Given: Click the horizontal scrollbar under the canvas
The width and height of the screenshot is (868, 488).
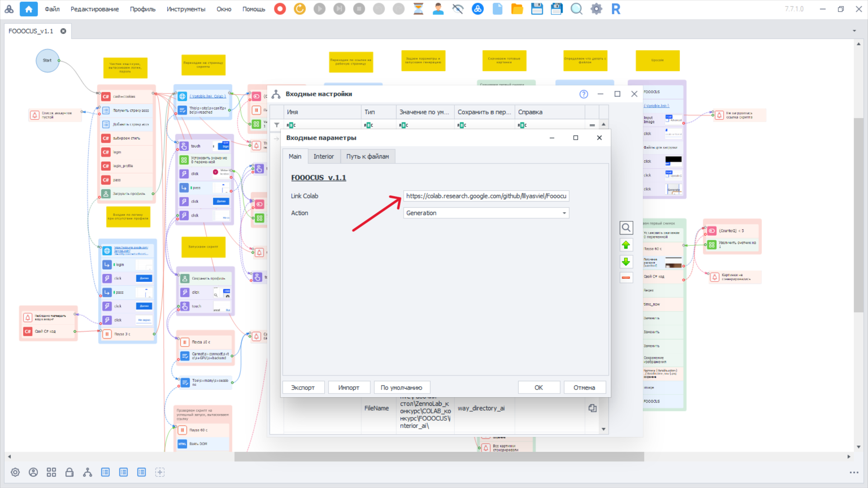Looking at the screenshot, I should pyautogui.click(x=439, y=457).
